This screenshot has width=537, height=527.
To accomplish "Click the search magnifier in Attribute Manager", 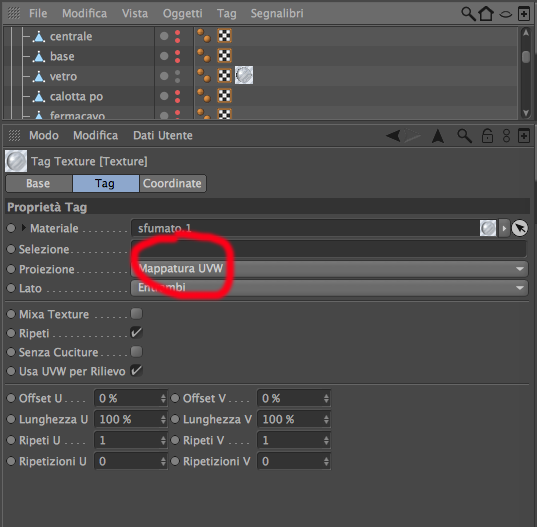I will tap(464, 136).
